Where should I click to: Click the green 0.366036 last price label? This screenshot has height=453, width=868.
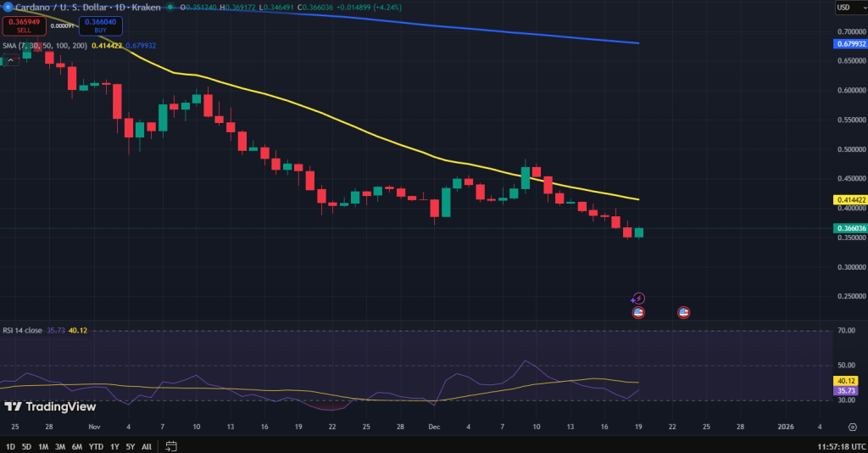pyautogui.click(x=850, y=228)
